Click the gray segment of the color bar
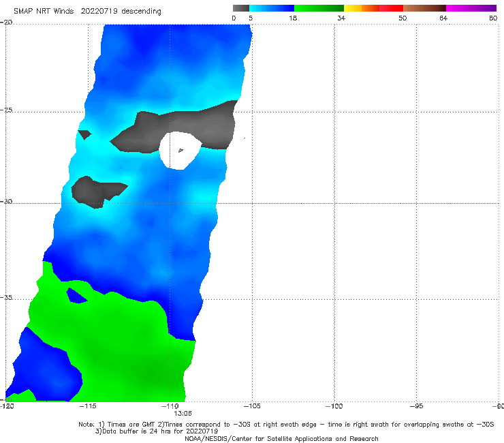This screenshot has height=443, width=504. (241, 8)
